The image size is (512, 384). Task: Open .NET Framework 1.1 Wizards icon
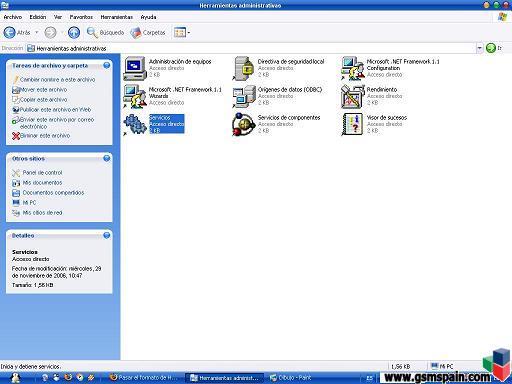tap(135, 97)
